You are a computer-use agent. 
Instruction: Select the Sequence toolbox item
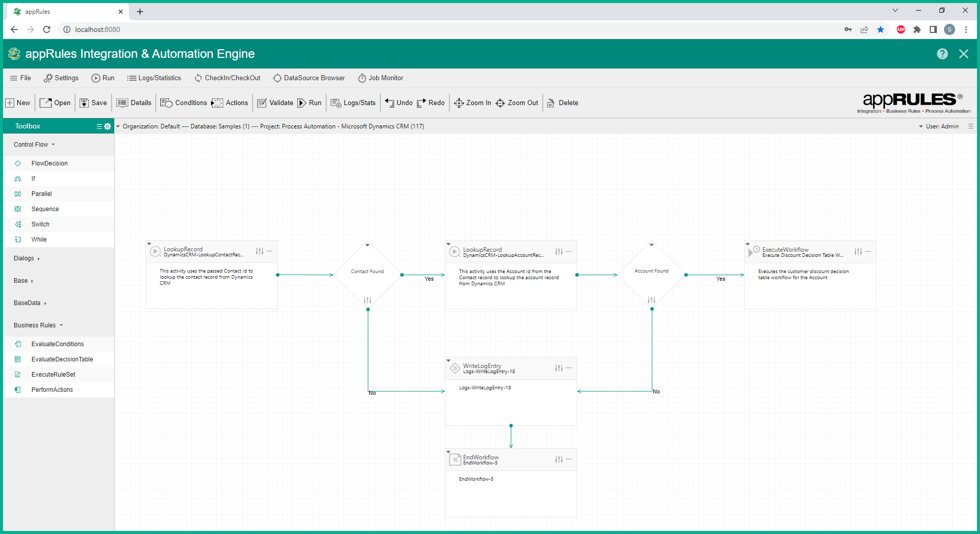[59, 209]
